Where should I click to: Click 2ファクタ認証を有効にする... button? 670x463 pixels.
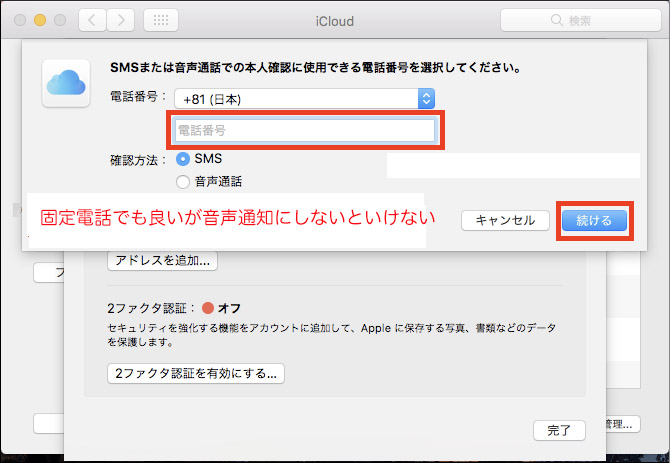pyautogui.click(x=196, y=373)
